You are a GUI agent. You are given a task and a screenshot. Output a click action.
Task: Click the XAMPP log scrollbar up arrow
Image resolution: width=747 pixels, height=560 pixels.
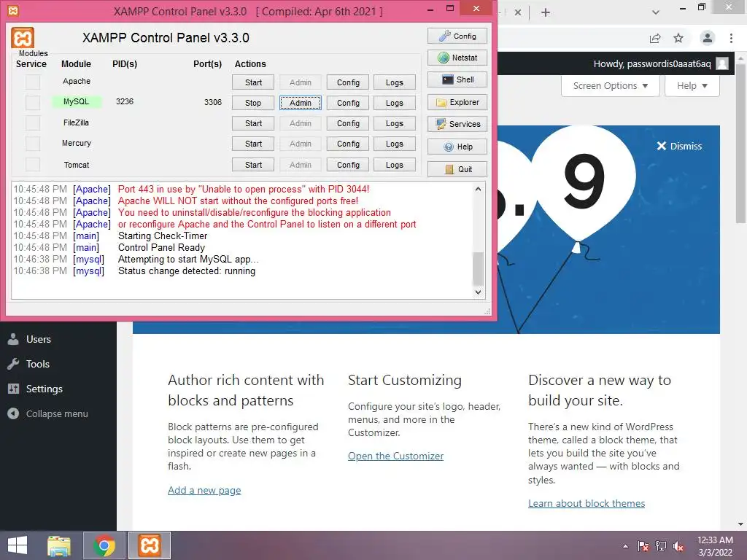[479, 189]
